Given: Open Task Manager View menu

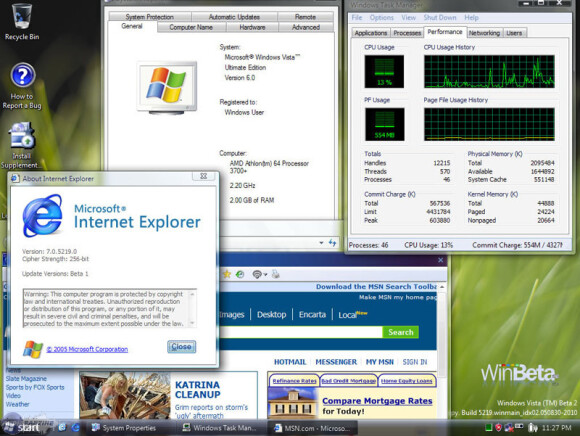Looking at the screenshot, I should pos(408,17).
